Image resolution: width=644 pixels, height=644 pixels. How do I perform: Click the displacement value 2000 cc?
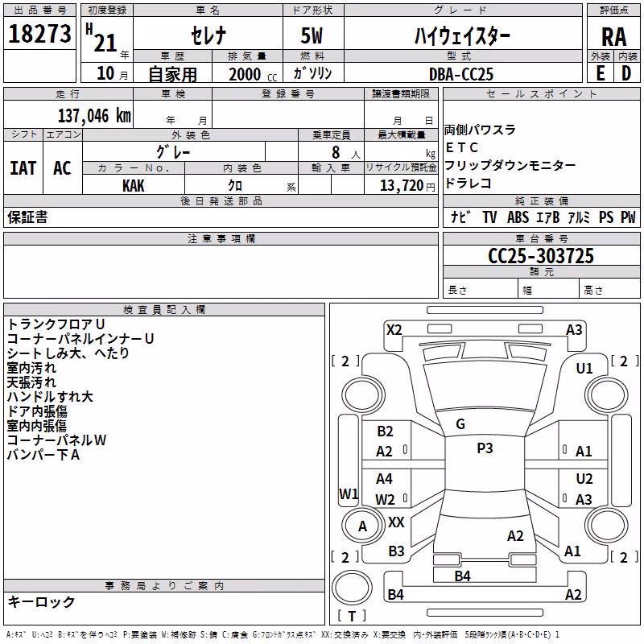tap(253, 74)
